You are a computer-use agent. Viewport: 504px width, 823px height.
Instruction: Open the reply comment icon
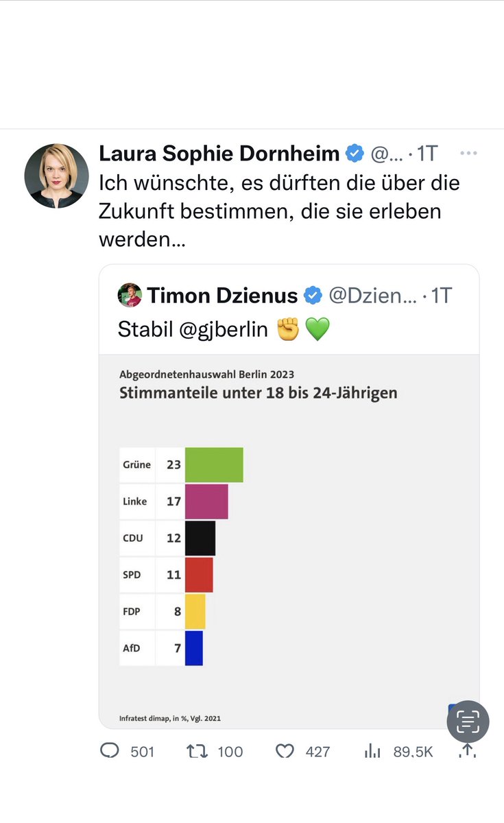[x=110, y=751]
